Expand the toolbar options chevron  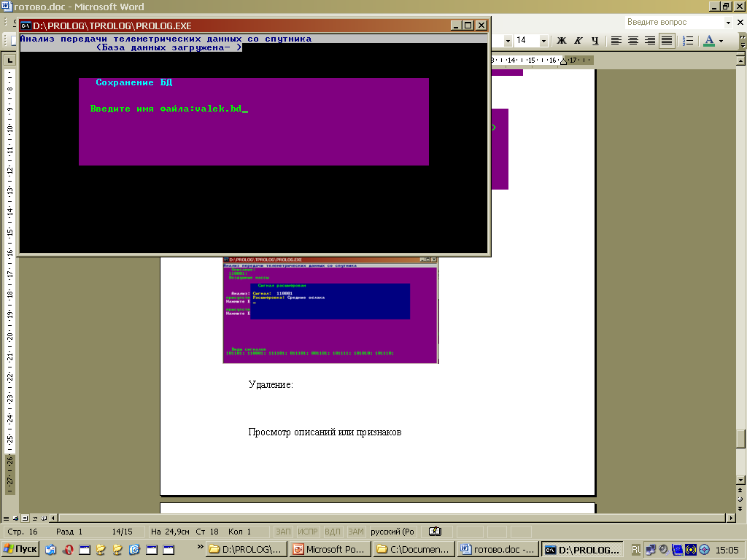coord(742,41)
